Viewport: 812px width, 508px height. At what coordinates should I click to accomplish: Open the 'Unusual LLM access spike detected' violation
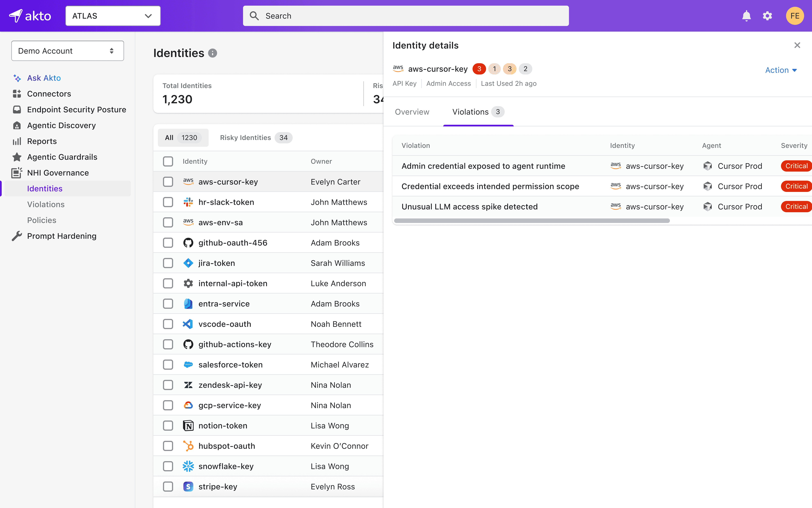pyautogui.click(x=469, y=207)
